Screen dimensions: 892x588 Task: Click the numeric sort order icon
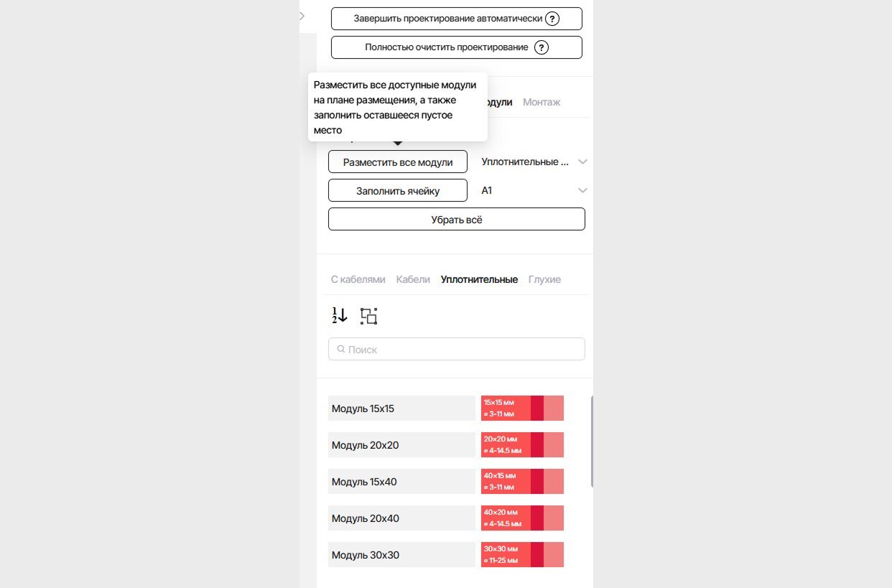pos(340,315)
